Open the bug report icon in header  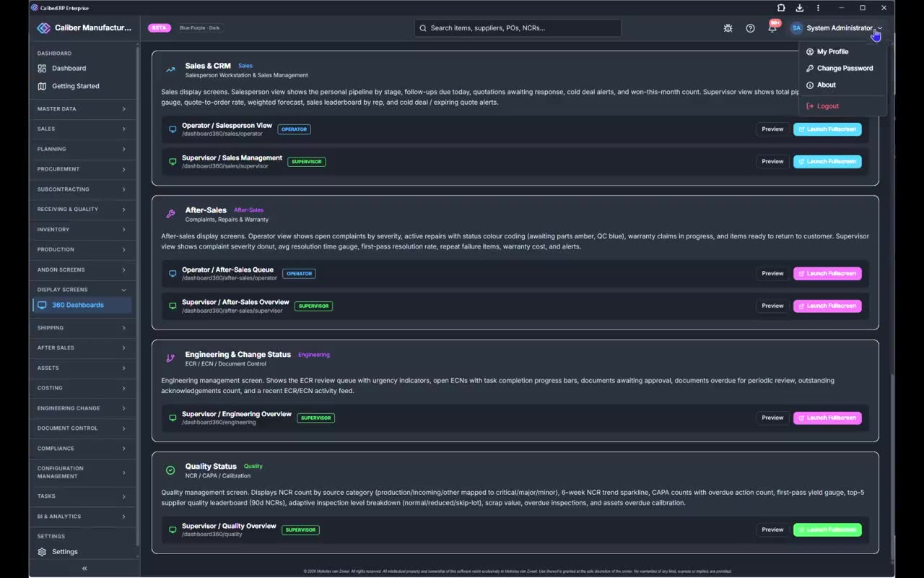pos(728,28)
